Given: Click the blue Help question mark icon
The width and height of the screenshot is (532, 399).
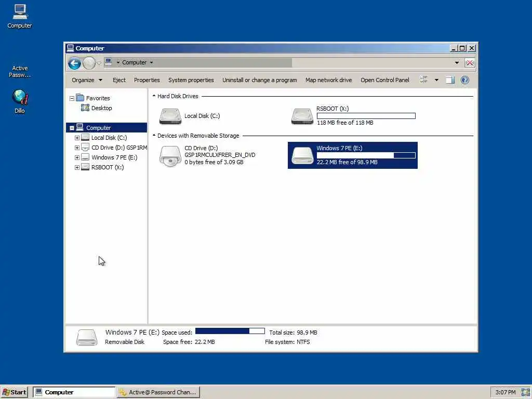Looking at the screenshot, I should (465, 80).
